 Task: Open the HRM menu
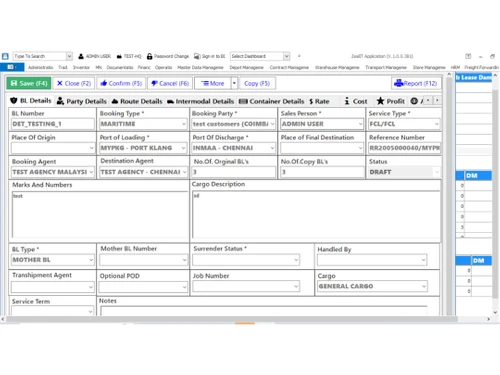(x=455, y=67)
